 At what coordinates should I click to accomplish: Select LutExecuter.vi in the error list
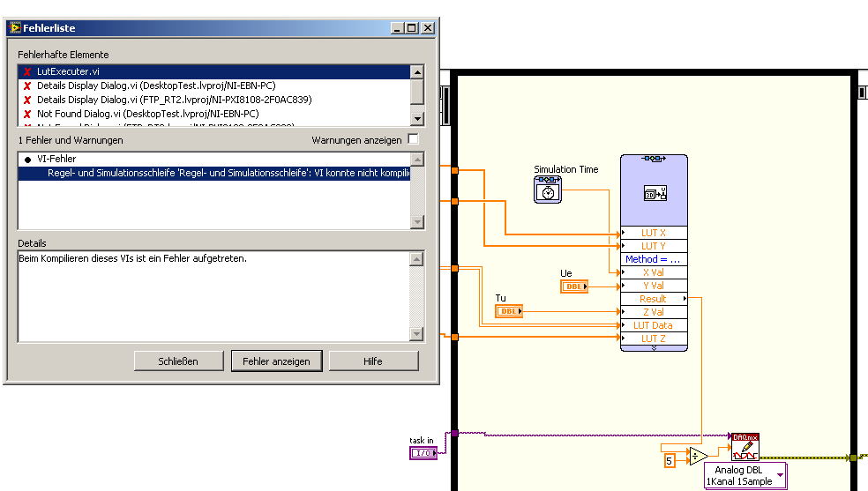click(x=68, y=71)
